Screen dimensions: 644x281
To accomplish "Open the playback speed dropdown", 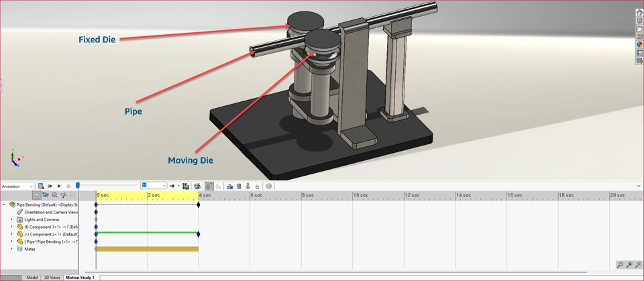I will [154, 186].
